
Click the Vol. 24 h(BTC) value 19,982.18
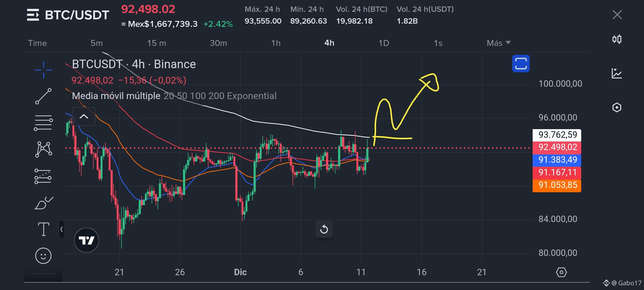354,21
